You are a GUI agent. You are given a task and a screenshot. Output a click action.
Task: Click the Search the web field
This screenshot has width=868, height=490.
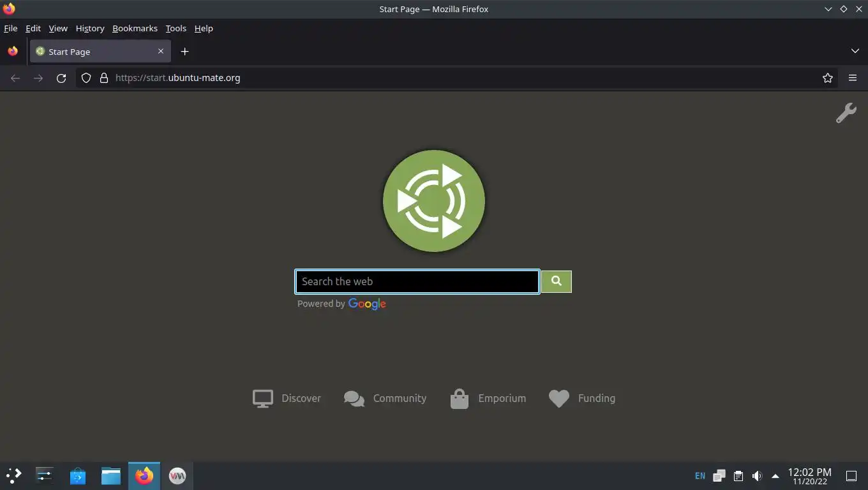(x=417, y=281)
